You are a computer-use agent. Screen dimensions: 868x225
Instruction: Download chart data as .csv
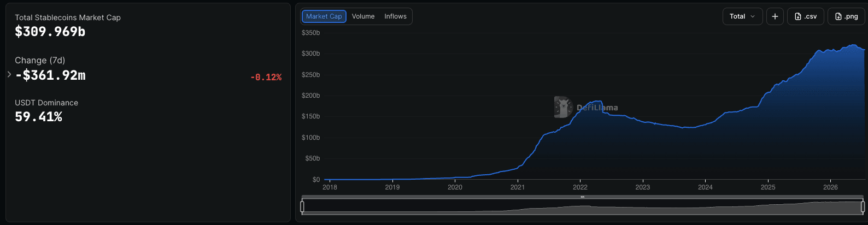[x=806, y=16]
